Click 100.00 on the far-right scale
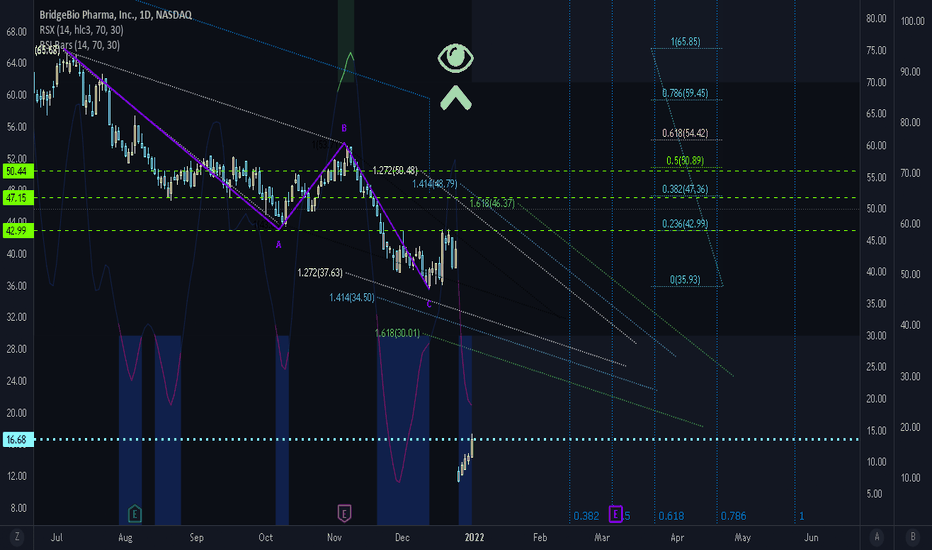The image size is (932, 550). (x=913, y=21)
